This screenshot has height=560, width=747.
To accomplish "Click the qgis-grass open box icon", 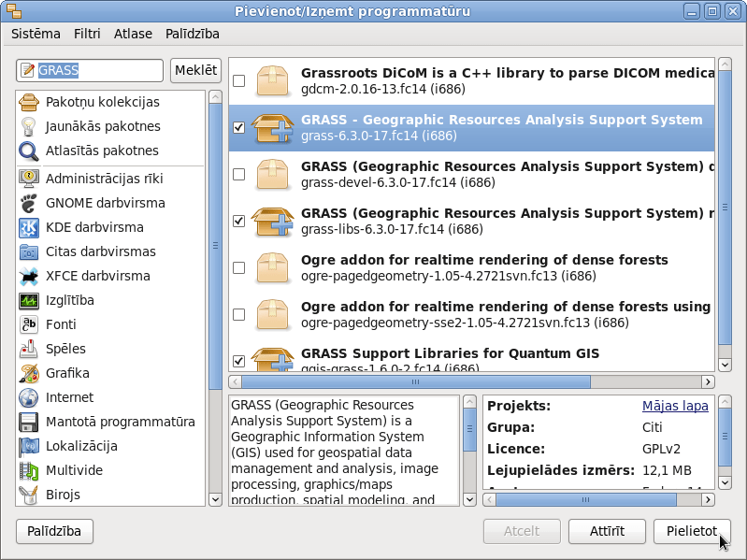I will [272, 359].
